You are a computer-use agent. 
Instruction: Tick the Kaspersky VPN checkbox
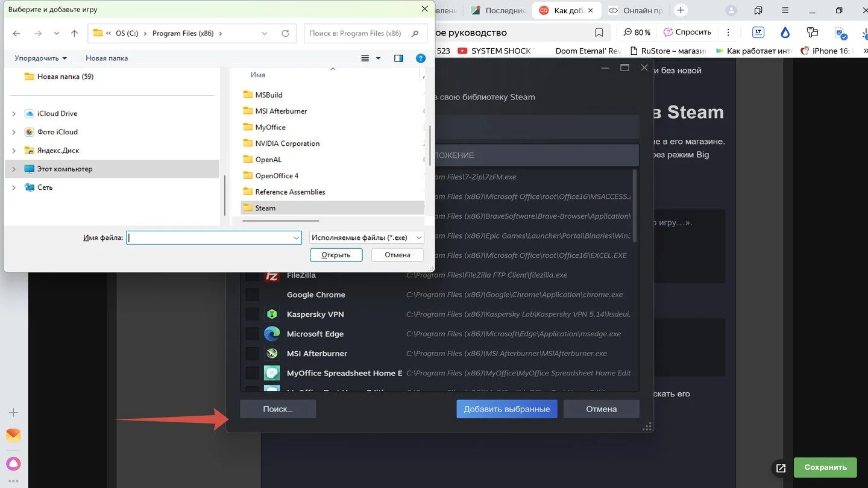tap(252, 314)
